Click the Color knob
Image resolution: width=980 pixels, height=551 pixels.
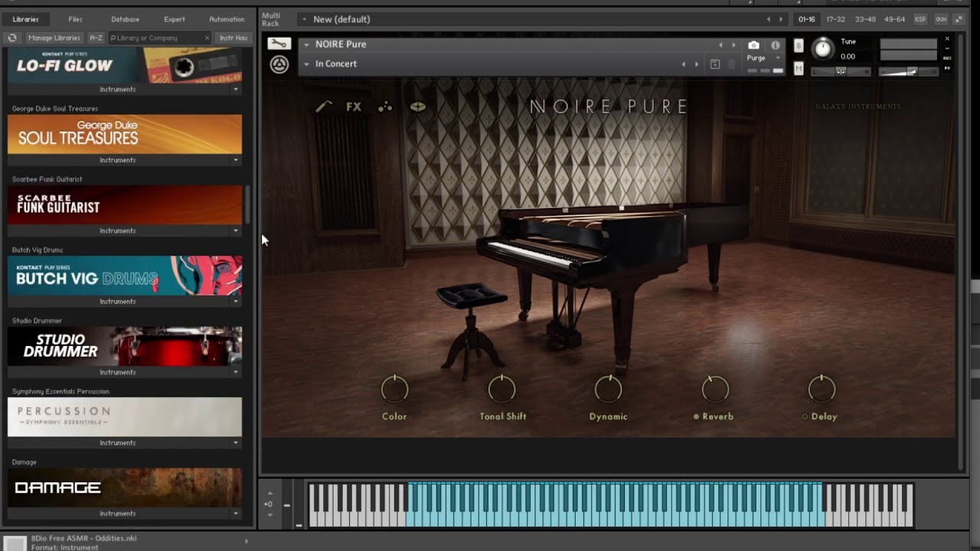395,390
